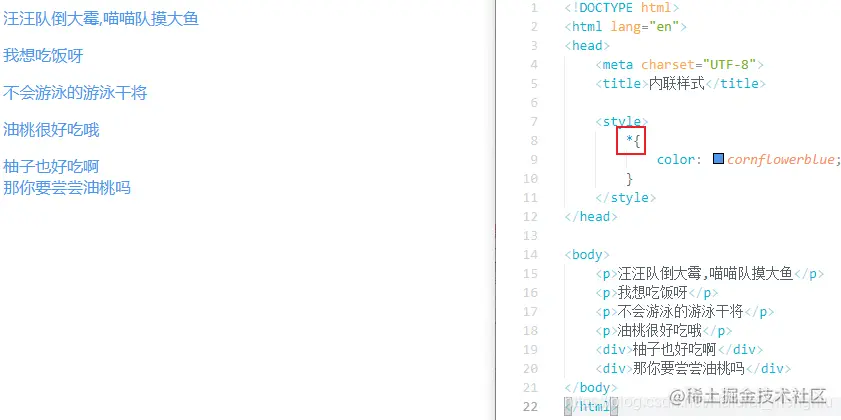Click line number 8 in gutter
This screenshot has height=420, width=841.
point(533,141)
